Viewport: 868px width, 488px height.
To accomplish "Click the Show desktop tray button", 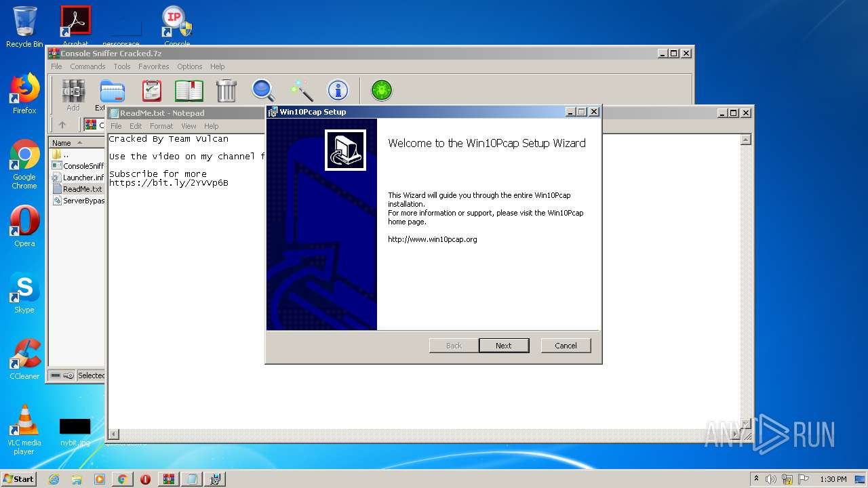I will (x=861, y=479).
